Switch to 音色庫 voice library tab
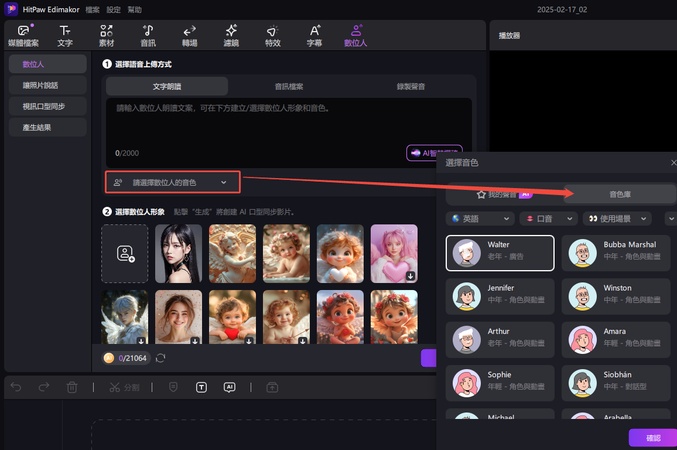 pyautogui.click(x=620, y=194)
